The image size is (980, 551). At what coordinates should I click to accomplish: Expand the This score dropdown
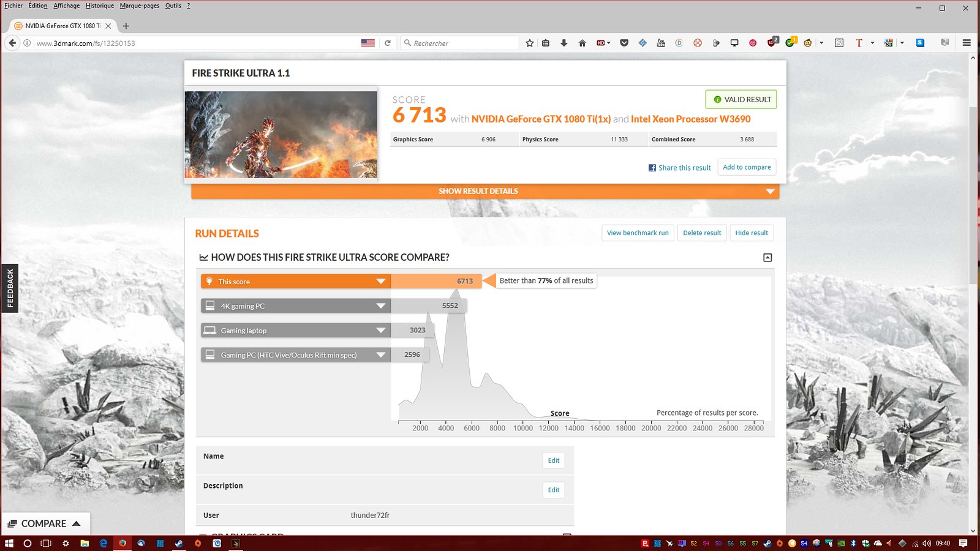point(381,282)
